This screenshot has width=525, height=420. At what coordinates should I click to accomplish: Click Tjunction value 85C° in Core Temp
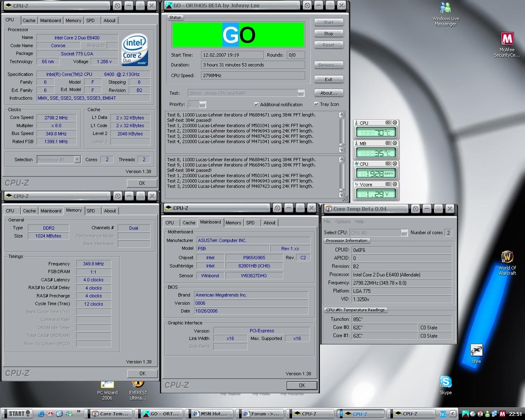[x=402, y=319]
